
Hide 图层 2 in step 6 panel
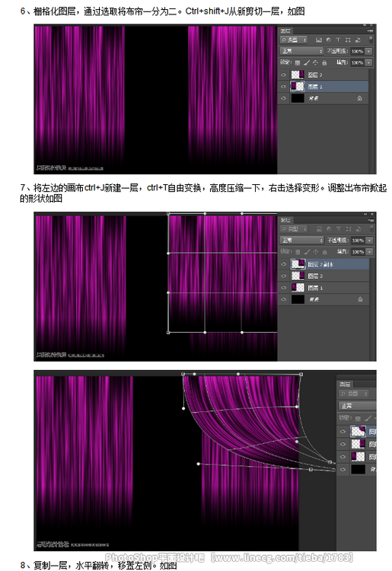click(x=284, y=75)
